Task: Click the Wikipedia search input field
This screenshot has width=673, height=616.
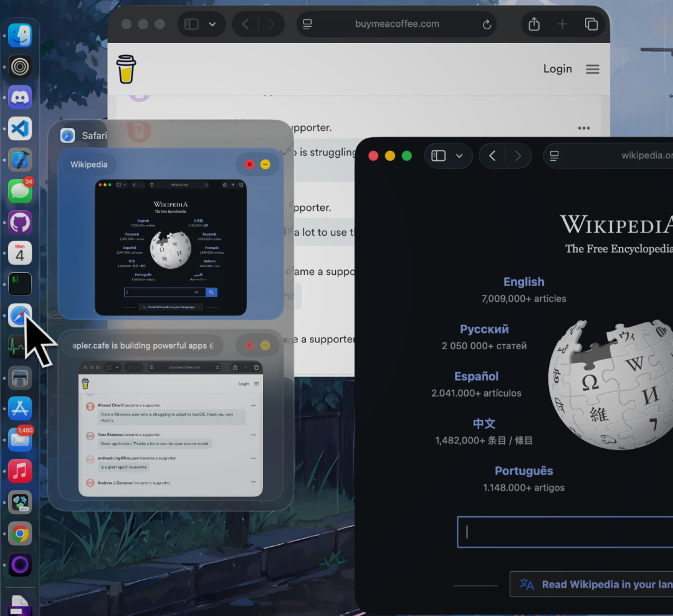Action: [565, 532]
